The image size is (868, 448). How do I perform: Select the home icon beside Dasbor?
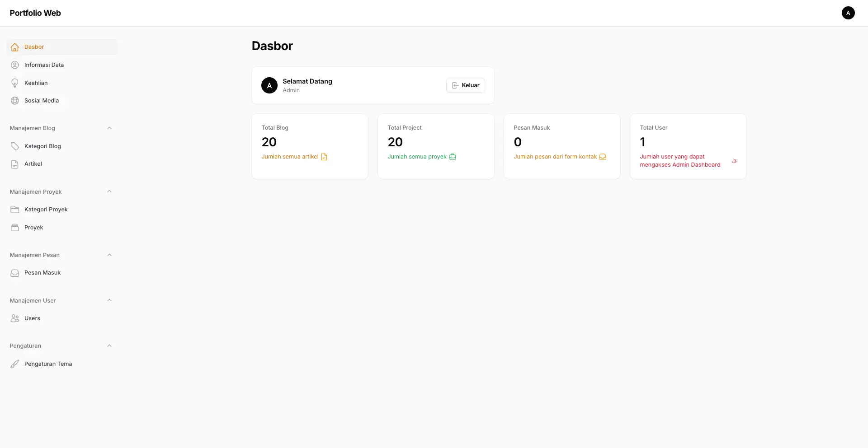click(15, 47)
